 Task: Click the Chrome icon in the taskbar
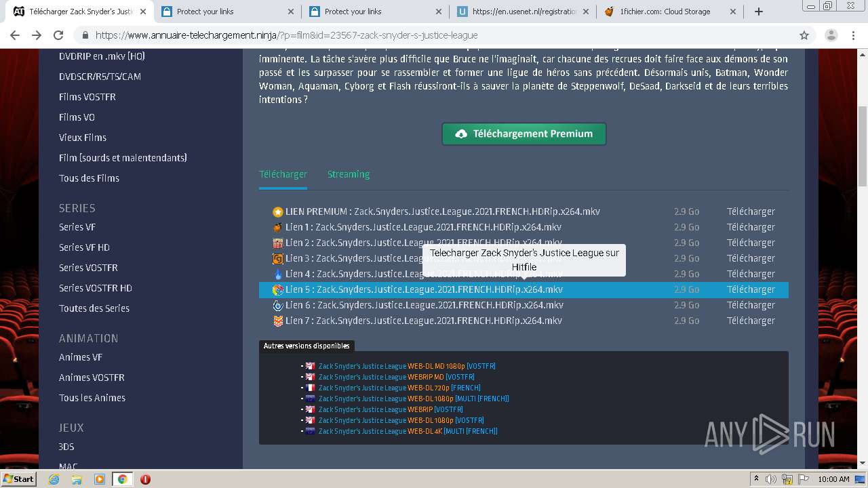point(122,479)
